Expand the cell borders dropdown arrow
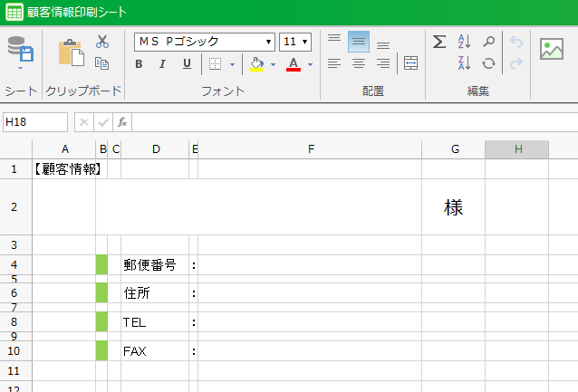The width and height of the screenshot is (578, 392). [232, 64]
